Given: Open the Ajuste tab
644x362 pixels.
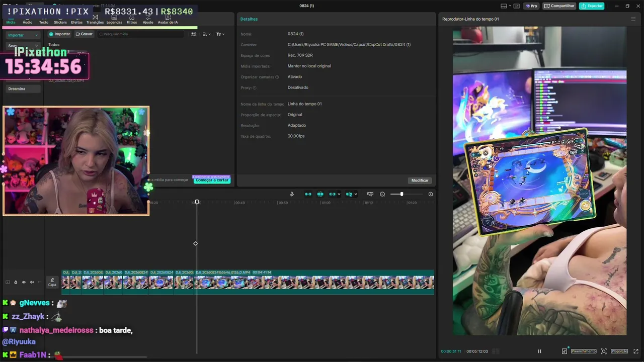Looking at the screenshot, I should [x=148, y=20].
